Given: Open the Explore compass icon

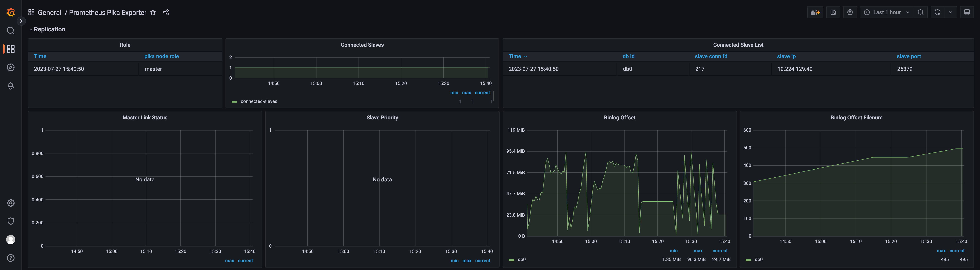Looking at the screenshot, I should point(11,67).
